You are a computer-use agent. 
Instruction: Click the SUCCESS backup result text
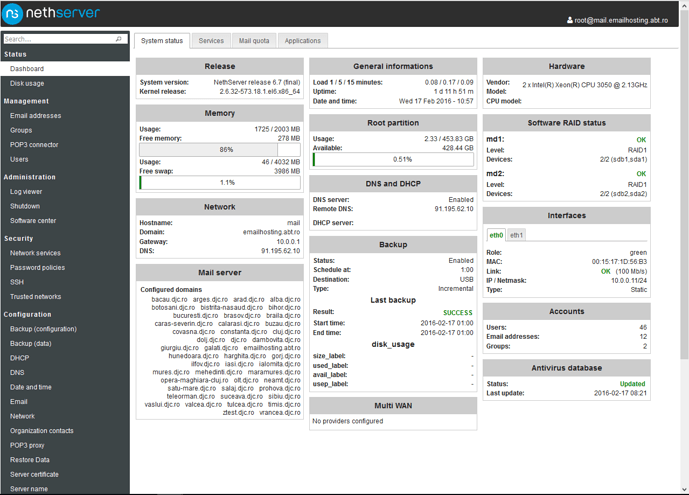(457, 313)
